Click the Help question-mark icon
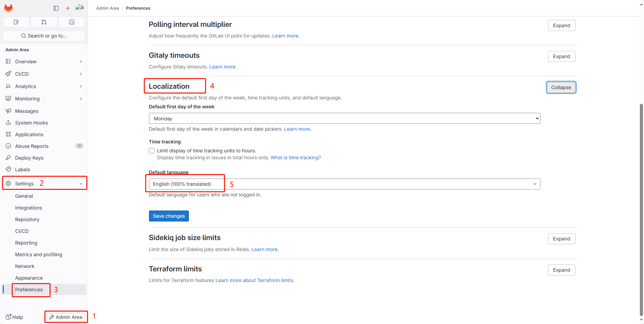Image resolution: width=644 pixels, height=324 pixels. pos(9,317)
